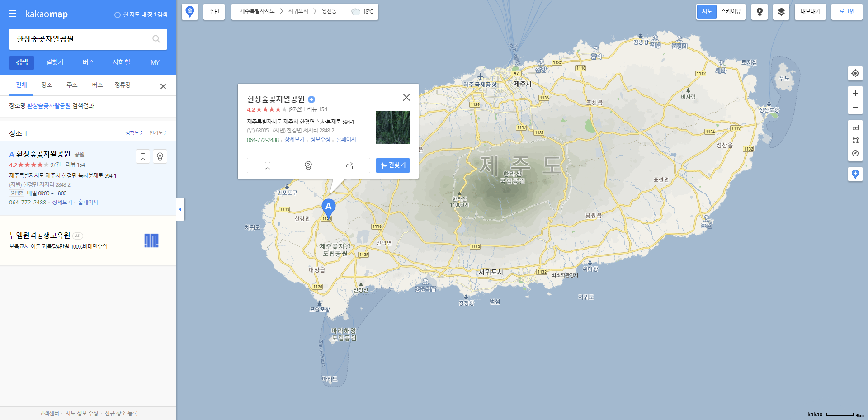The width and height of the screenshot is (868, 420).
Task: Click 정보수정 in the map popup
Action: click(320, 140)
